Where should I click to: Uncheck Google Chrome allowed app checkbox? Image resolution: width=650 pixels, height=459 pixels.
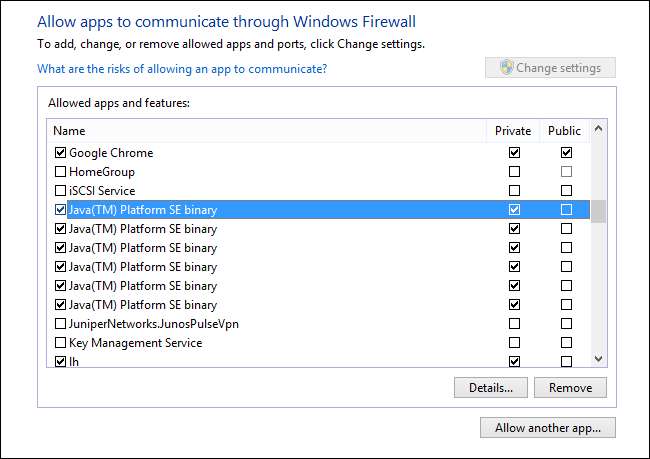click(61, 153)
